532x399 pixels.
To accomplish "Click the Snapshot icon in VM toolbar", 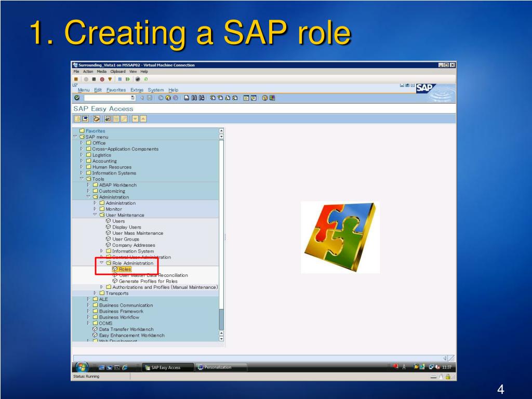I will (137, 79).
